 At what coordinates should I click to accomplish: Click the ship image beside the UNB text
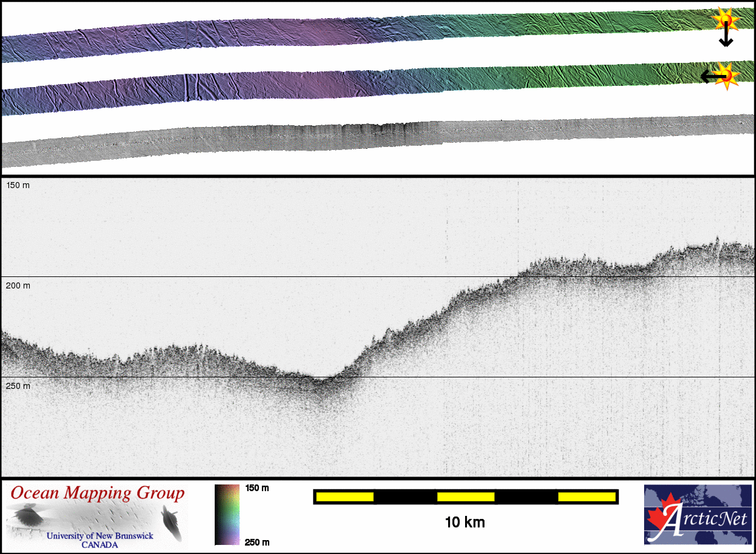pyautogui.click(x=171, y=523)
